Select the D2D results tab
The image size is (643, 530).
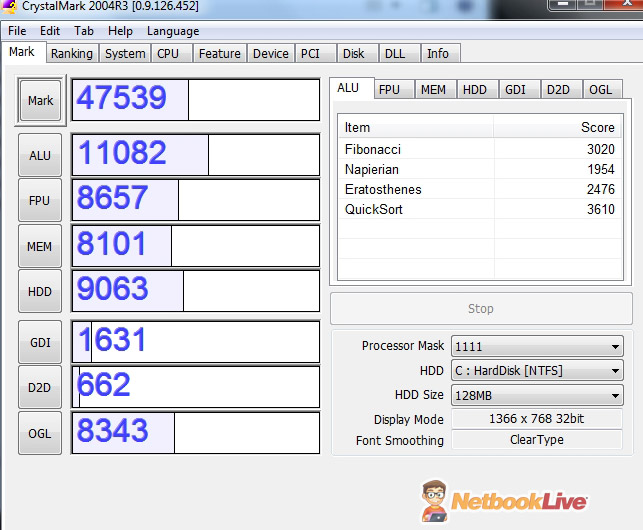point(561,89)
